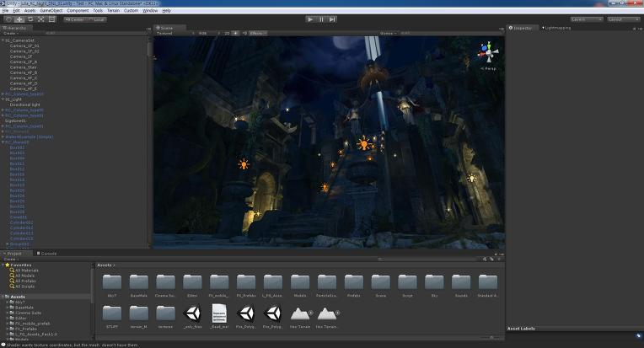Click the Assets breadcrumb in Project browser

[x=105, y=265]
